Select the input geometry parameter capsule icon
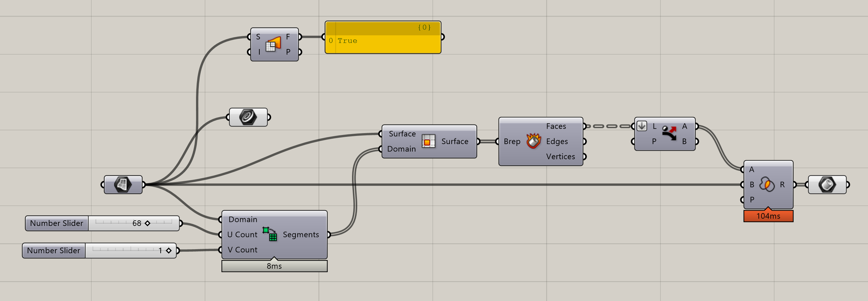 coord(123,184)
